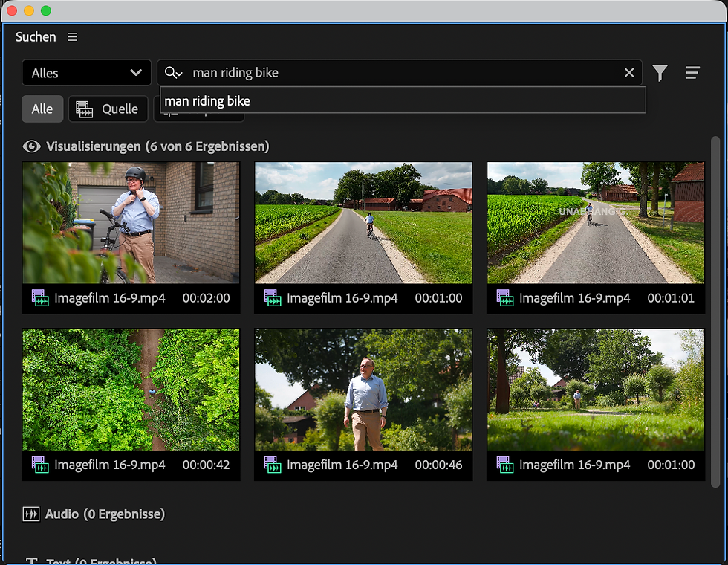Click clip icon beside 00:00:46 result
The image size is (728, 565).
(273, 464)
